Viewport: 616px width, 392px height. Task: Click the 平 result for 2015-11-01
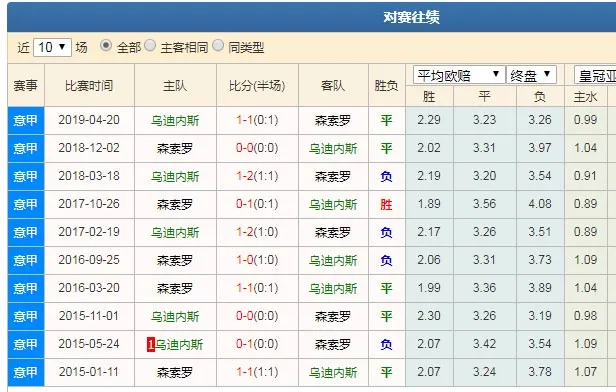tap(386, 316)
